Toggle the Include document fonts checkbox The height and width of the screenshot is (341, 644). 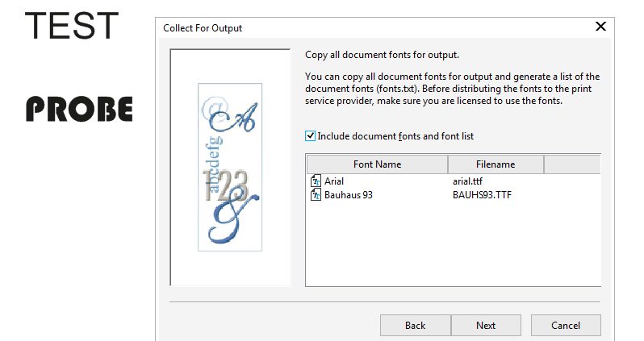coord(311,136)
